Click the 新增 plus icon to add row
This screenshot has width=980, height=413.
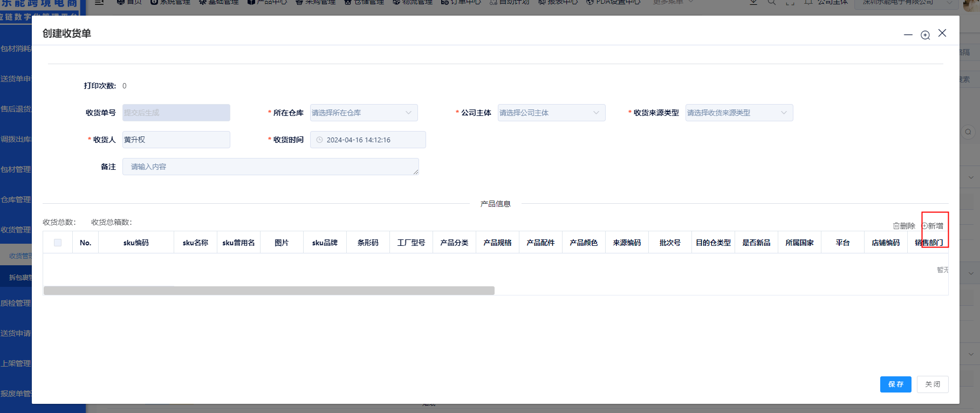point(925,226)
